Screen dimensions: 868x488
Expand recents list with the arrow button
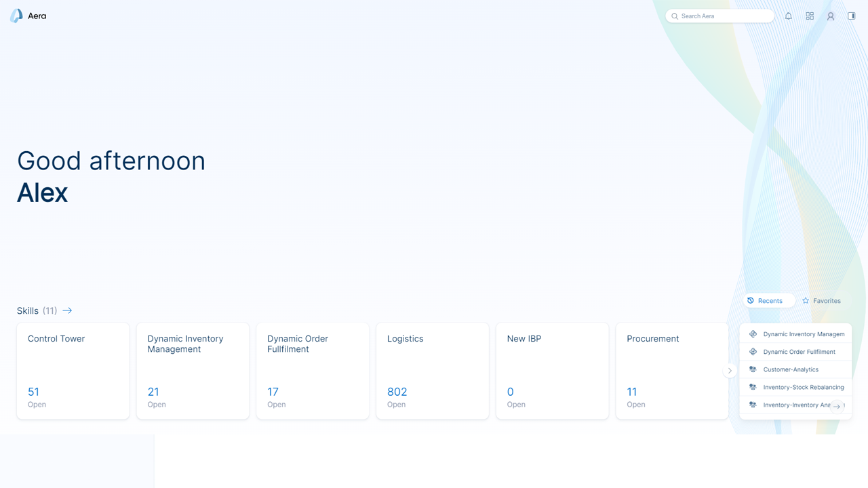click(x=837, y=406)
